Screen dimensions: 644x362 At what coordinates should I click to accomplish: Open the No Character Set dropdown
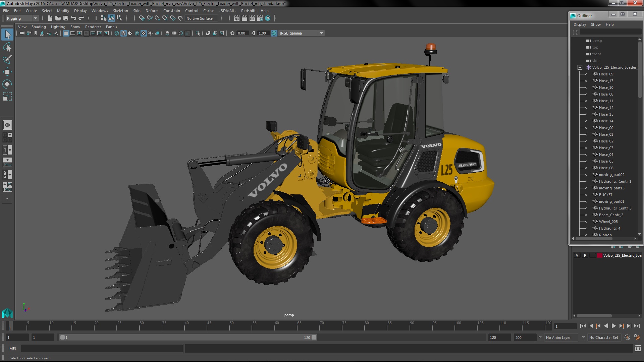tap(605, 338)
